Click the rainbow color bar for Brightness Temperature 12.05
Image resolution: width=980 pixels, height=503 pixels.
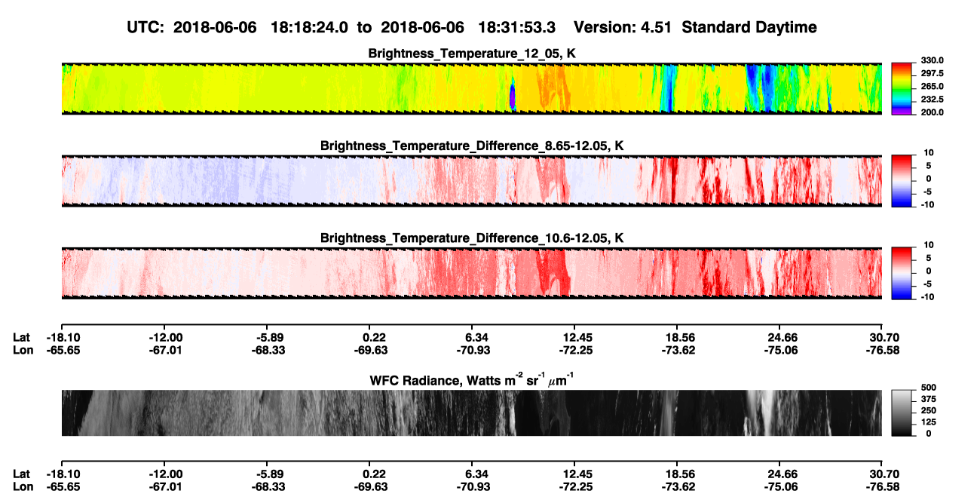tap(902, 88)
